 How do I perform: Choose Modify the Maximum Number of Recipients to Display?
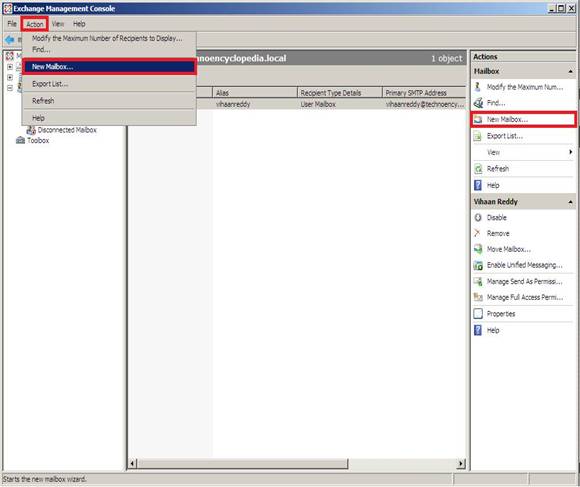[108, 38]
